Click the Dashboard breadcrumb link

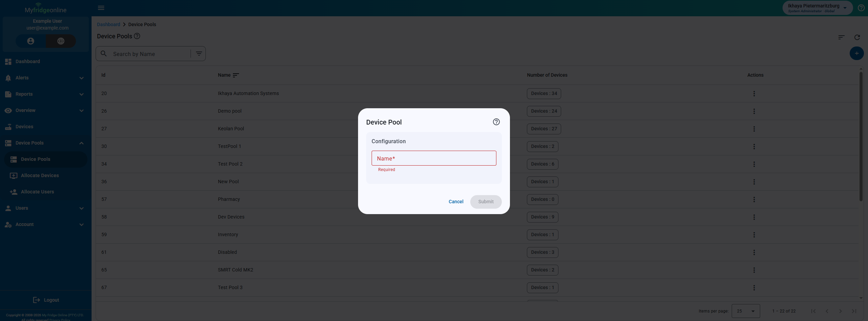(x=108, y=24)
